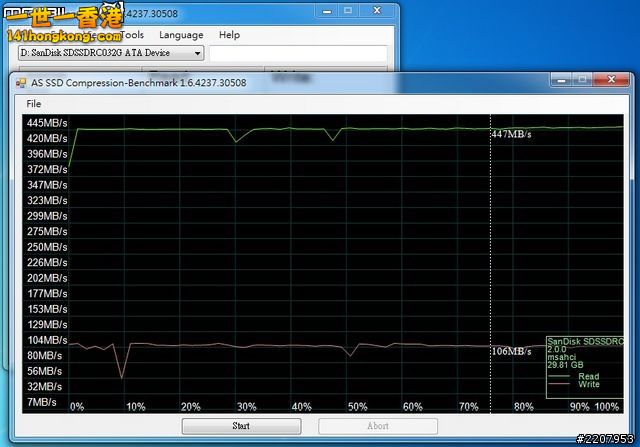Open the partially hidden Tools menu

coord(135,35)
